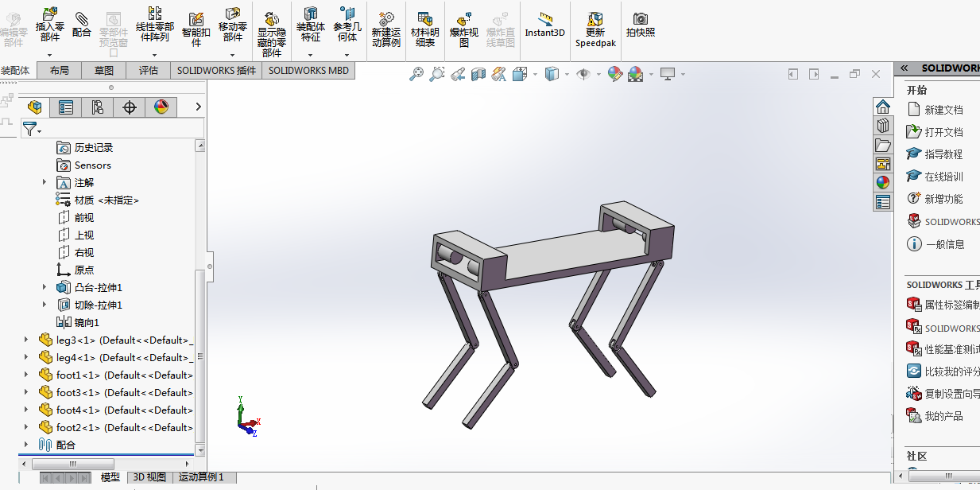Image resolution: width=980 pixels, height=490 pixels.
Task: Open dropdown under 插入零部件
Action: [50, 55]
